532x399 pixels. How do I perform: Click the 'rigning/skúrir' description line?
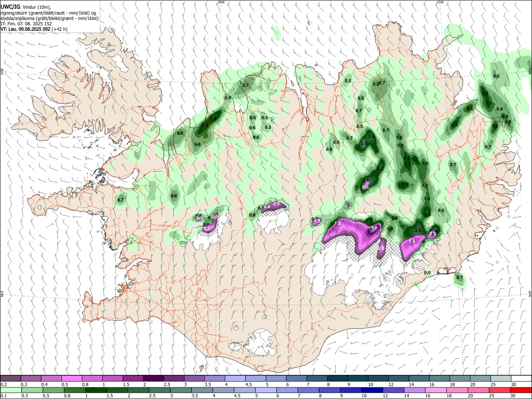49,12
